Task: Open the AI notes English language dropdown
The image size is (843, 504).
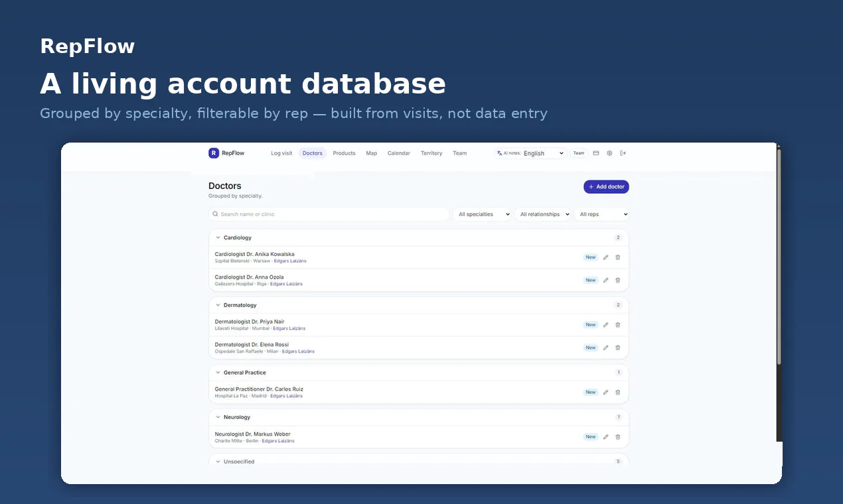Action: click(x=543, y=153)
